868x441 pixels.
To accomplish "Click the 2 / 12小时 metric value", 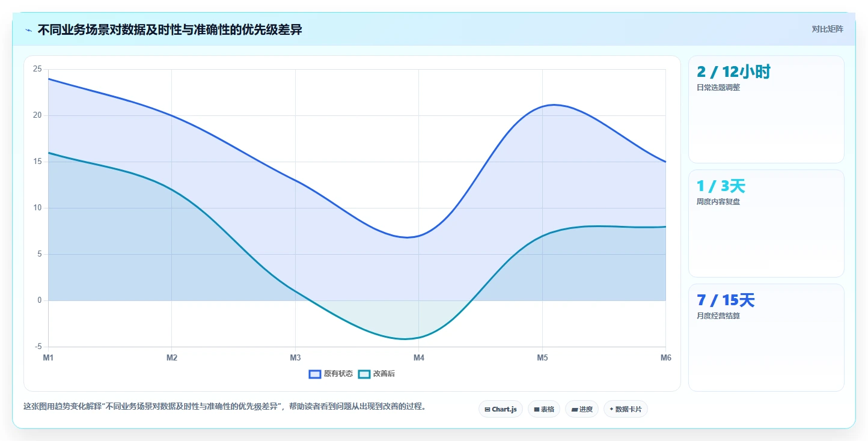I will coord(733,72).
